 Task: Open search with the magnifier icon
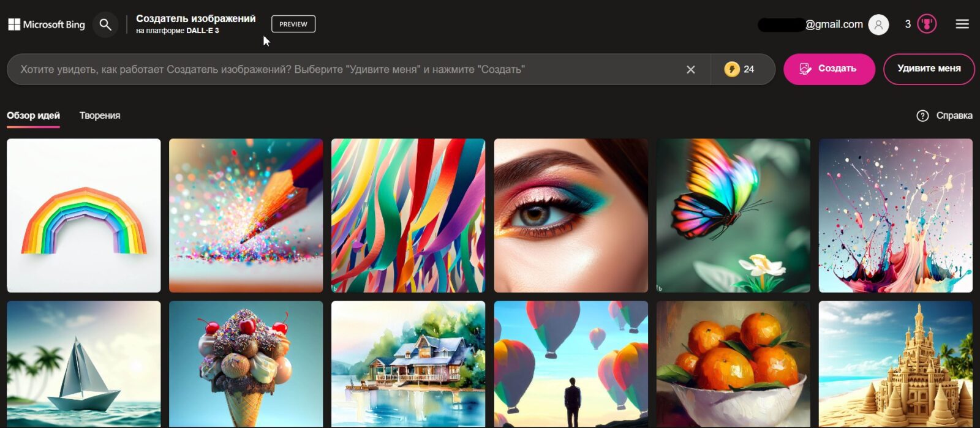[x=105, y=24]
